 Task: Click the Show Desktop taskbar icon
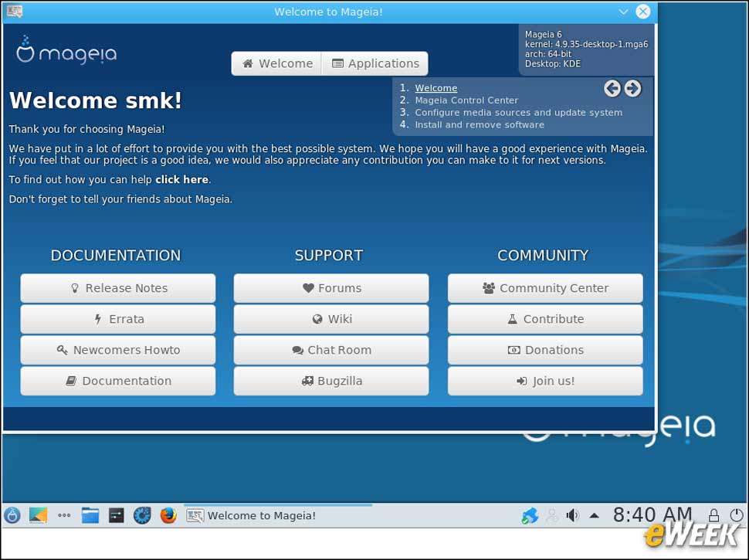click(x=38, y=515)
